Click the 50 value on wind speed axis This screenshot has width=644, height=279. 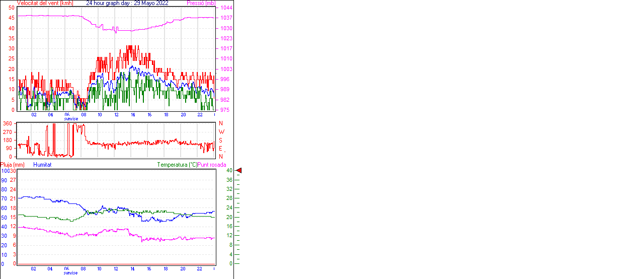11,8
